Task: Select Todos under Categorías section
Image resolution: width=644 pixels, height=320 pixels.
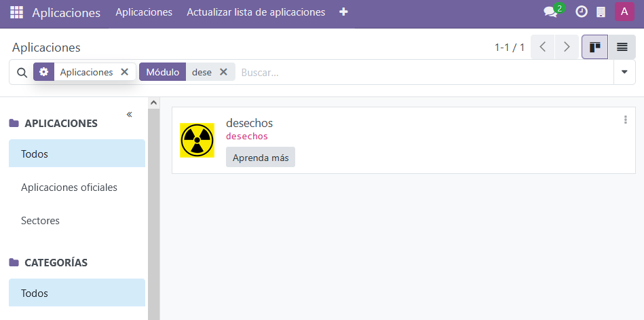Action: [x=77, y=293]
